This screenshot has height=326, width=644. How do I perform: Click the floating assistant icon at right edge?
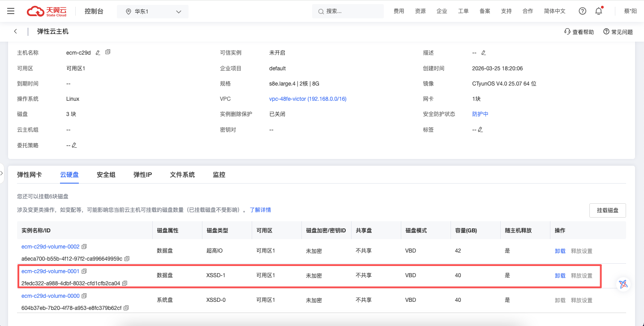[x=623, y=283]
